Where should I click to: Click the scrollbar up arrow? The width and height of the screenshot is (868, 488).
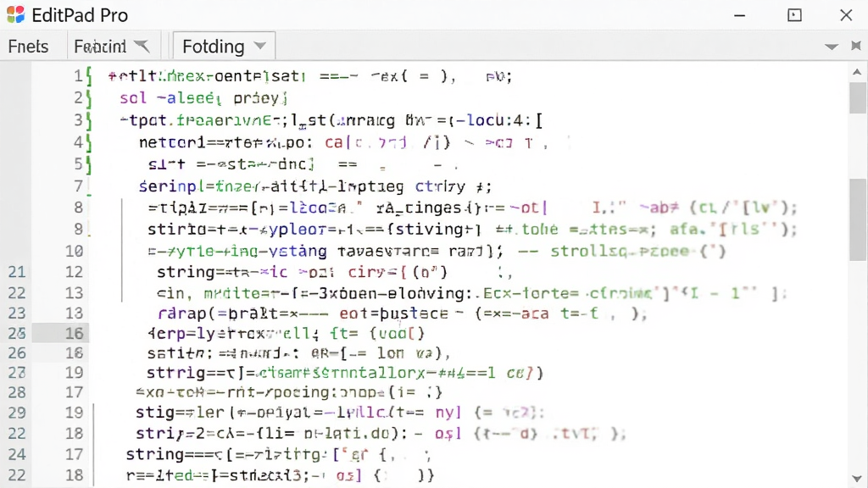pyautogui.click(x=857, y=72)
